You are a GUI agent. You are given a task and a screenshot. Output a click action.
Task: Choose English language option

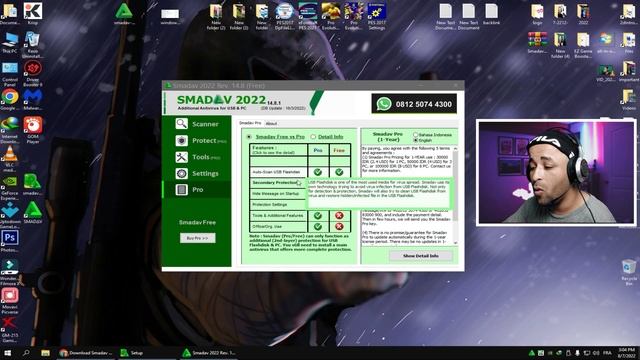click(x=416, y=140)
